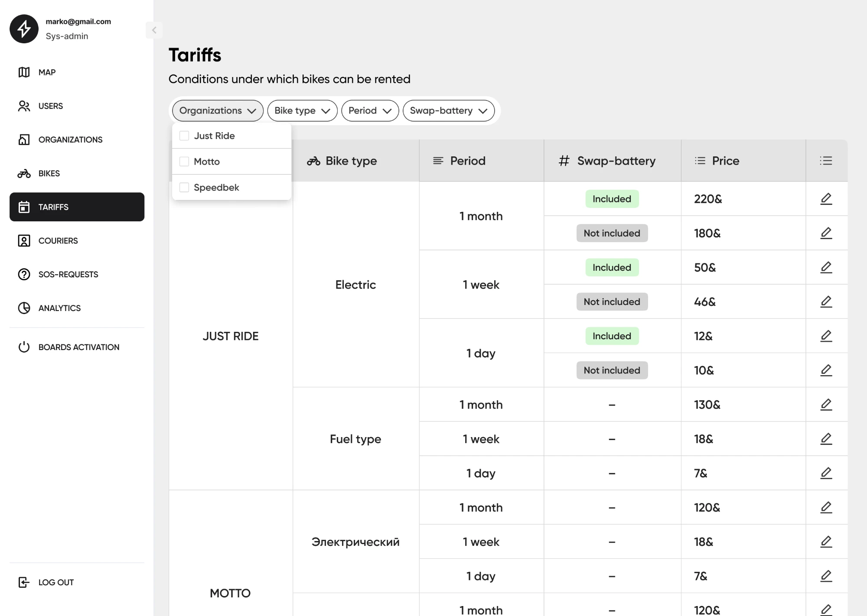Image resolution: width=867 pixels, height=616 pixels.
Task: Click the Bike type column header
Action: 356,161
